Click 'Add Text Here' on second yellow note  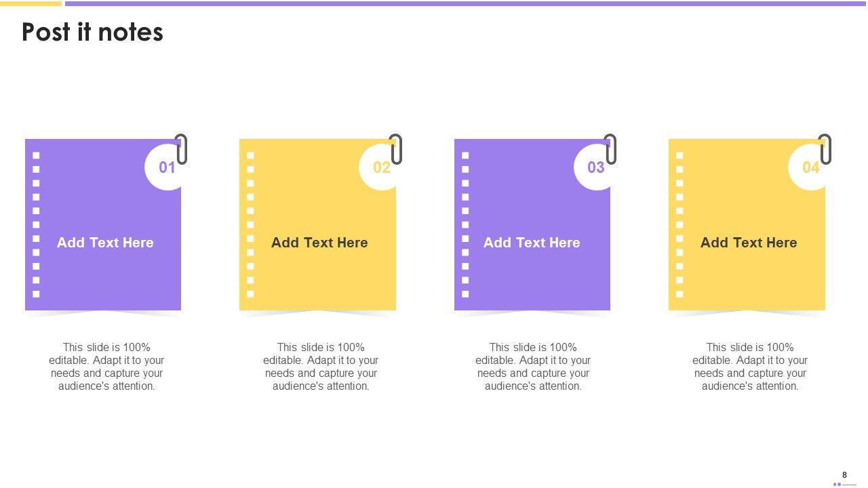(749, 243)
